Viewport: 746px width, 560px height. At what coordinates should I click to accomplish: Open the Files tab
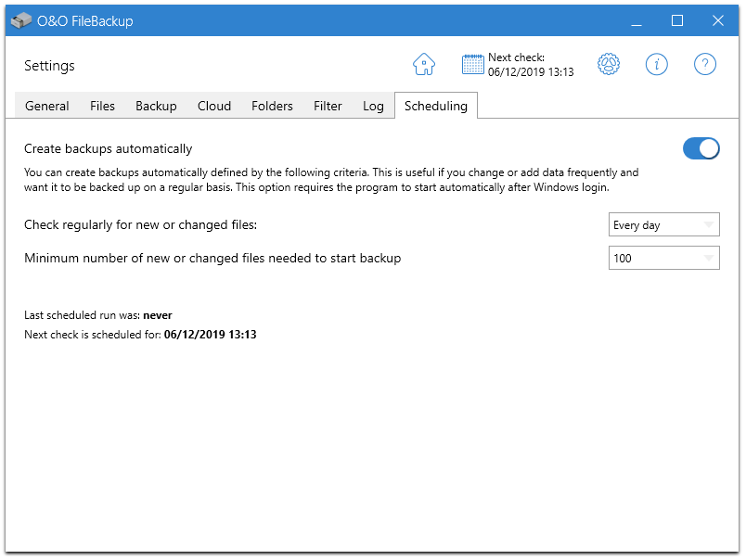tap(102, 106)
